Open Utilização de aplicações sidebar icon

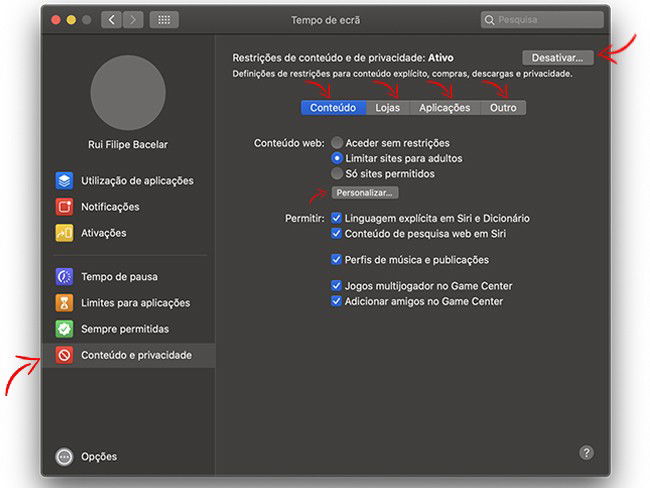[64, 181]
